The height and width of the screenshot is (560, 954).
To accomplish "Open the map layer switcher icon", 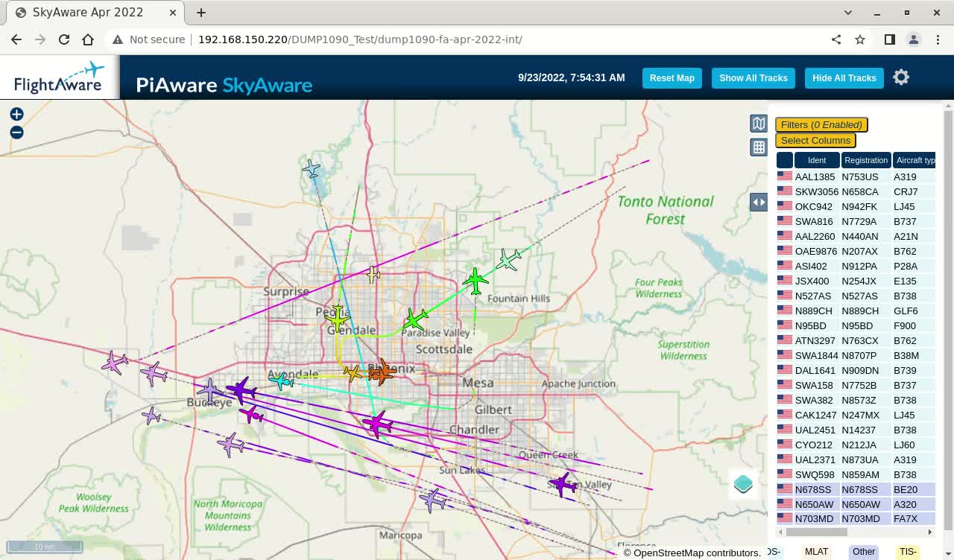I will [743, 484].
